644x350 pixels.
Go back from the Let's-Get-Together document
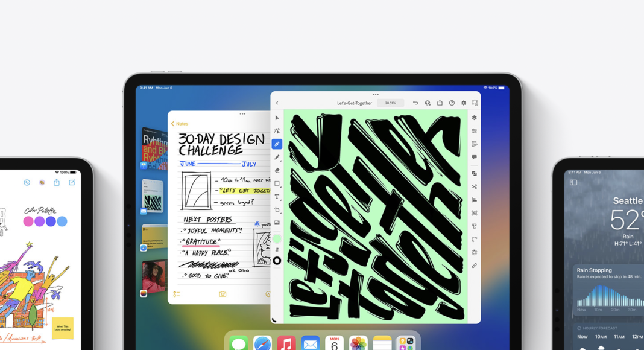(x=277, y=103)
